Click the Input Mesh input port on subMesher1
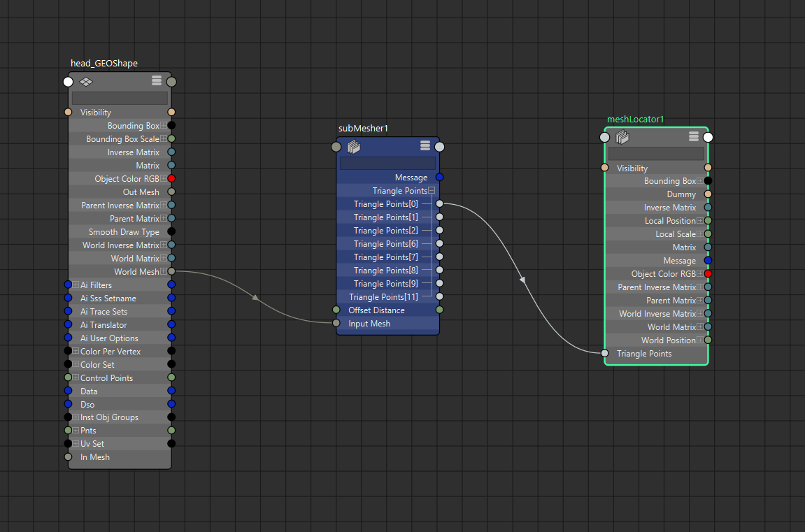The width and height of the screenshot is (805, 532). pos(336,323)
